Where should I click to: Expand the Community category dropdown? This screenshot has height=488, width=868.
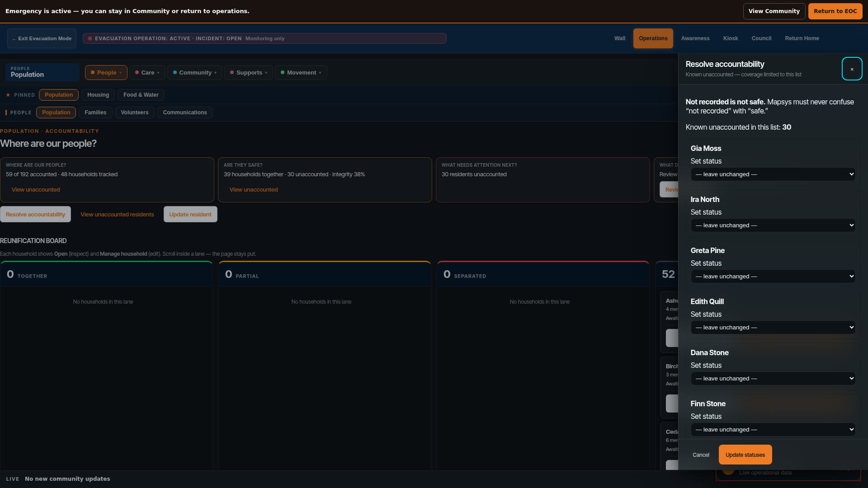(195, 73)
